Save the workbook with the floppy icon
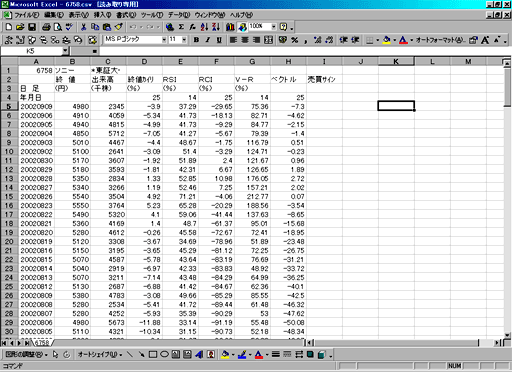 point(32,27)
